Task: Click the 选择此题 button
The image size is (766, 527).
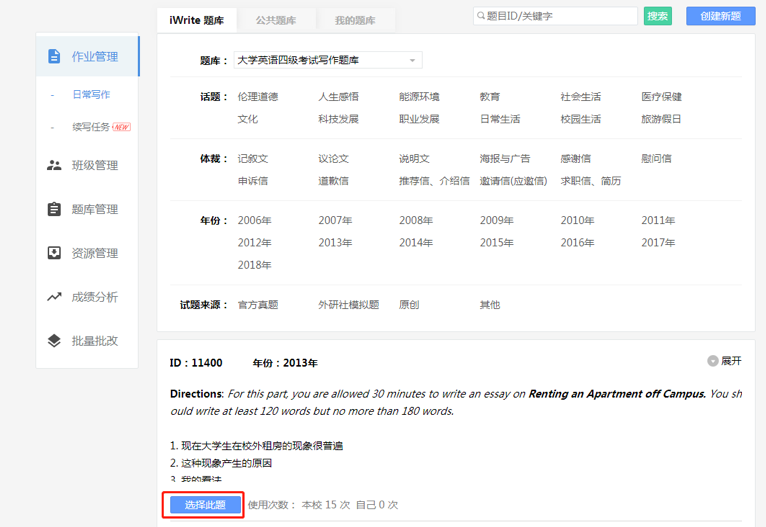Action: point(205,505)
